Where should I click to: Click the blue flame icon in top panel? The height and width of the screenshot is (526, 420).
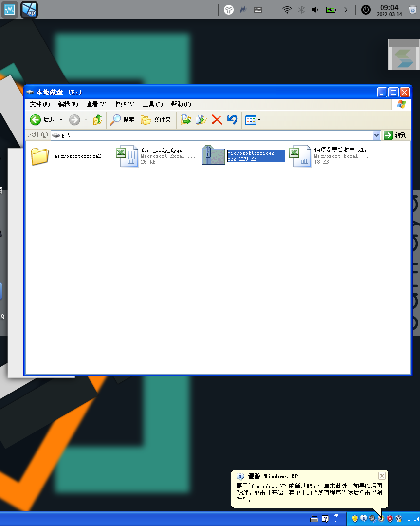point(243,10)
